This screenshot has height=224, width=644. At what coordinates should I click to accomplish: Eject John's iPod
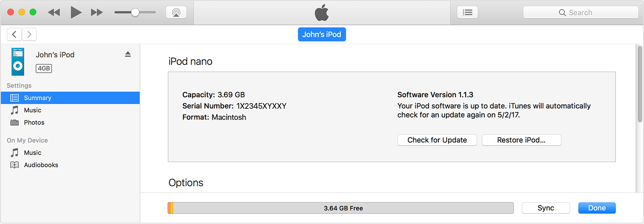click(x=128, y=54)
